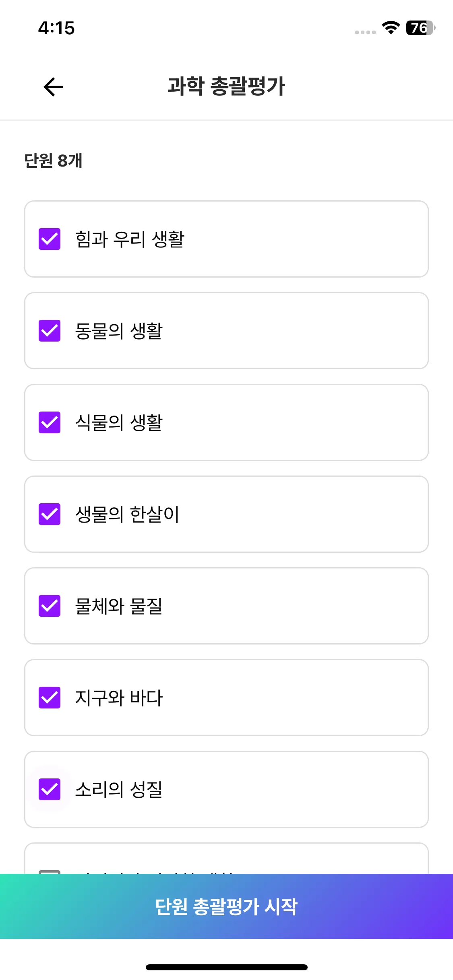
Task: Uncheck the 힘과 우리 생활 checkbox
Action: pos(50,239)
